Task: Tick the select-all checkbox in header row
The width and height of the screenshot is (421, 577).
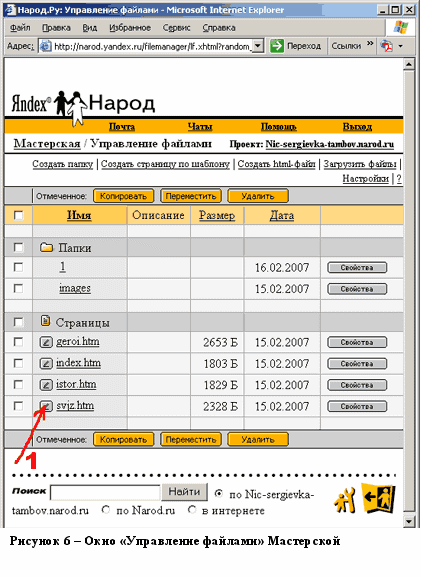Action: click(18, 215)
